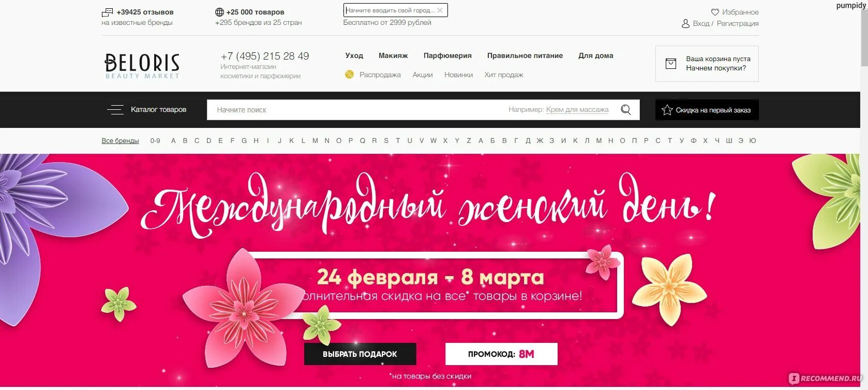Click the hamburger icon beside Каталог товаров

pos(115,110)
